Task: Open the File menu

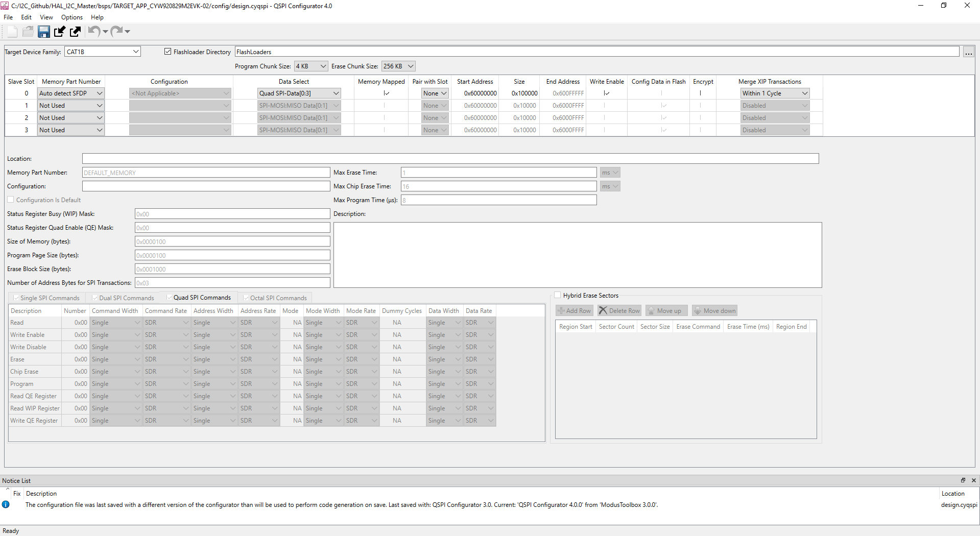Action: coord(8,17)
